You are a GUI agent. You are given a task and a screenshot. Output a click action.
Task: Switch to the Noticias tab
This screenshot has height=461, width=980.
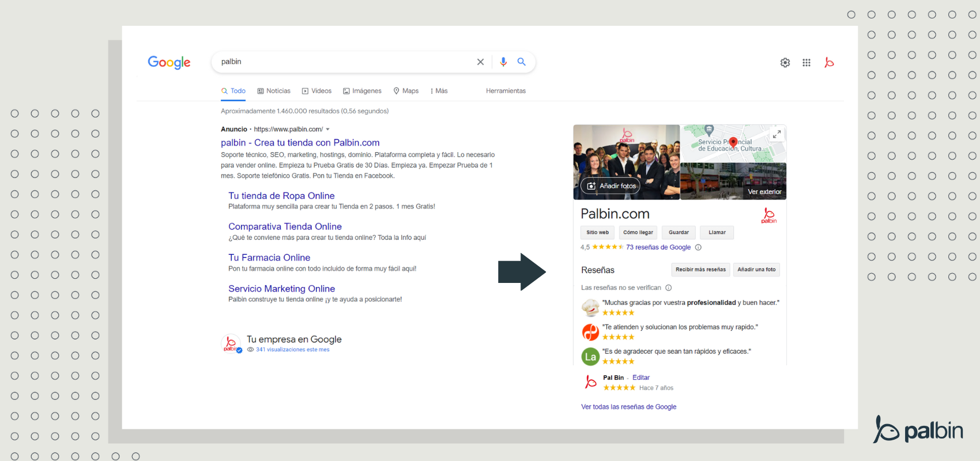[274, 91]
